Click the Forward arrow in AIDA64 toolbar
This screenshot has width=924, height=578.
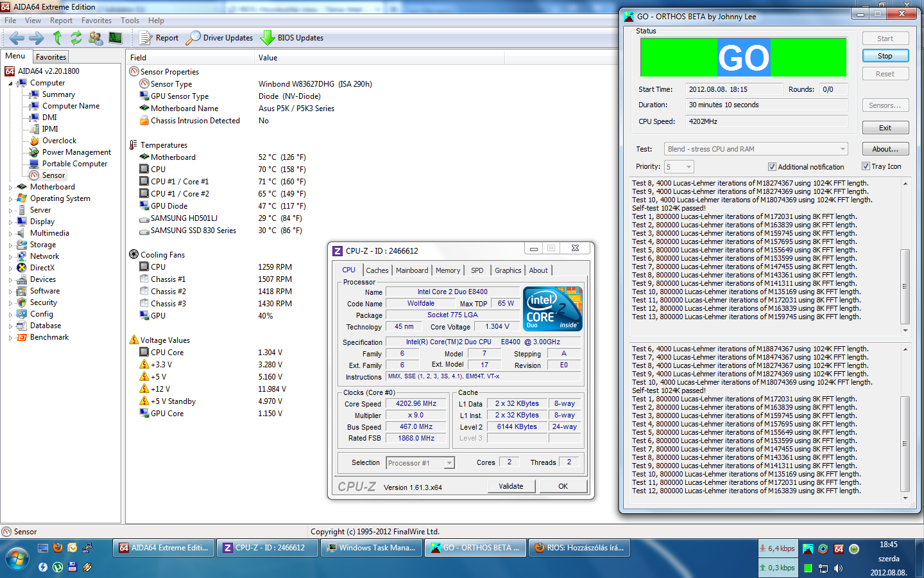pyautogui.click(x=37, y=38)
